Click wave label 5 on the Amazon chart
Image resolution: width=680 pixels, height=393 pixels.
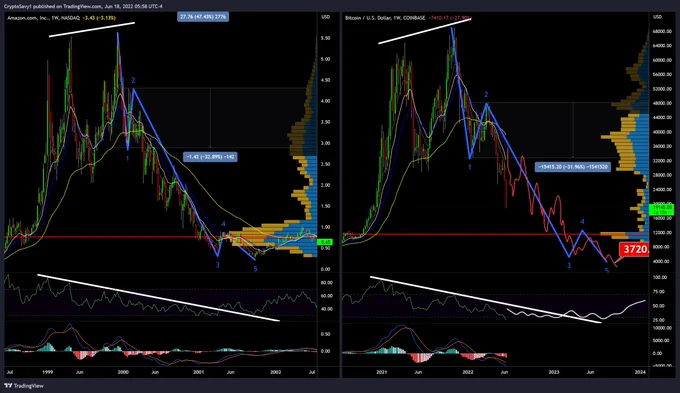[255, 269]
